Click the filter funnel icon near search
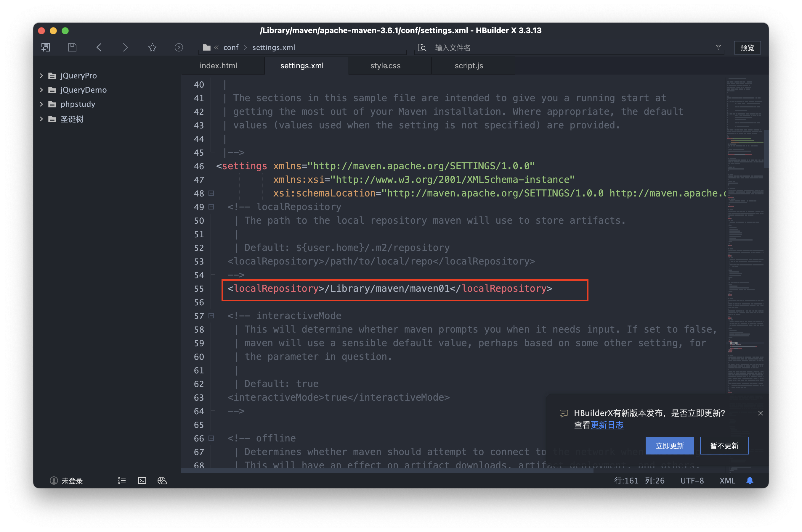Image resolution: width=802 pixels, height=532 pixels. click(718, 48)
